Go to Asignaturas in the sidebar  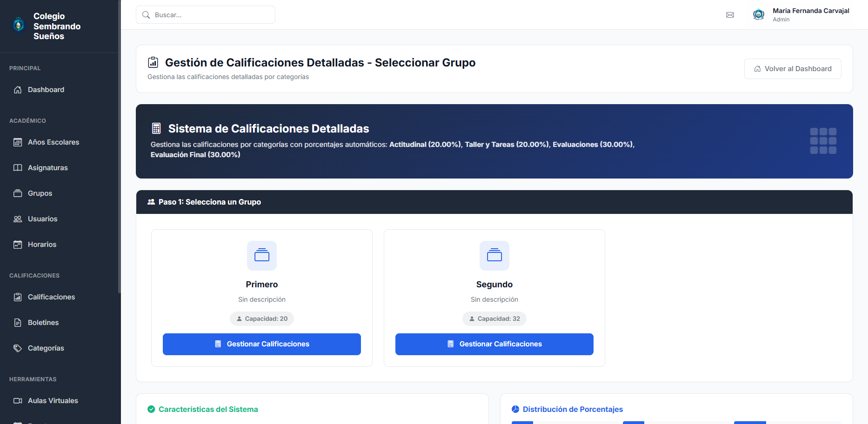pyautogui.click(x=47, y=168)
